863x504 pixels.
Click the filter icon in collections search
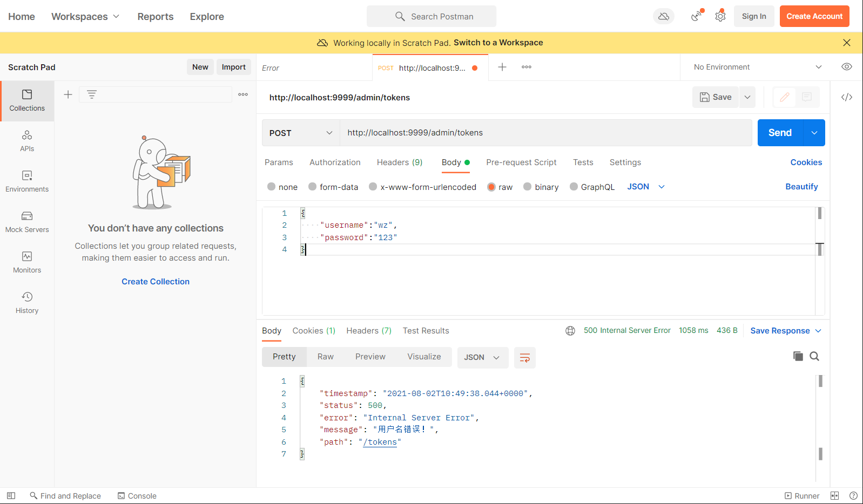92,94
